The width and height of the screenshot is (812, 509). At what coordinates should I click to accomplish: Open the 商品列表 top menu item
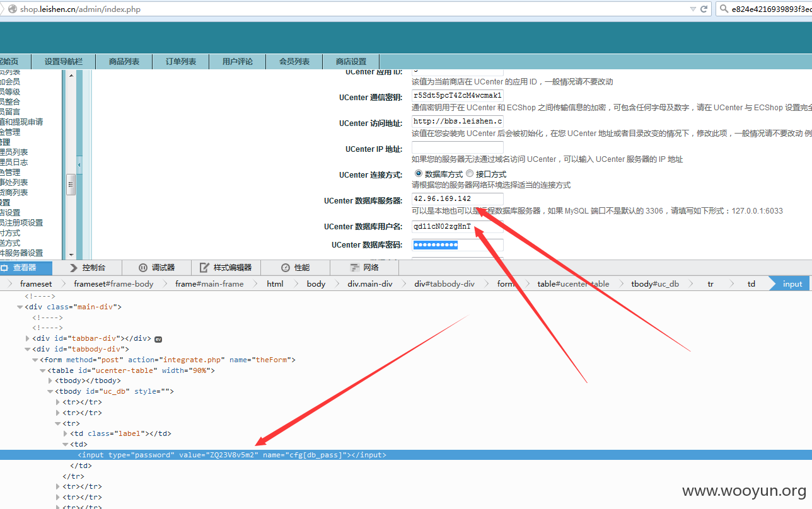(x=124, y=62)
